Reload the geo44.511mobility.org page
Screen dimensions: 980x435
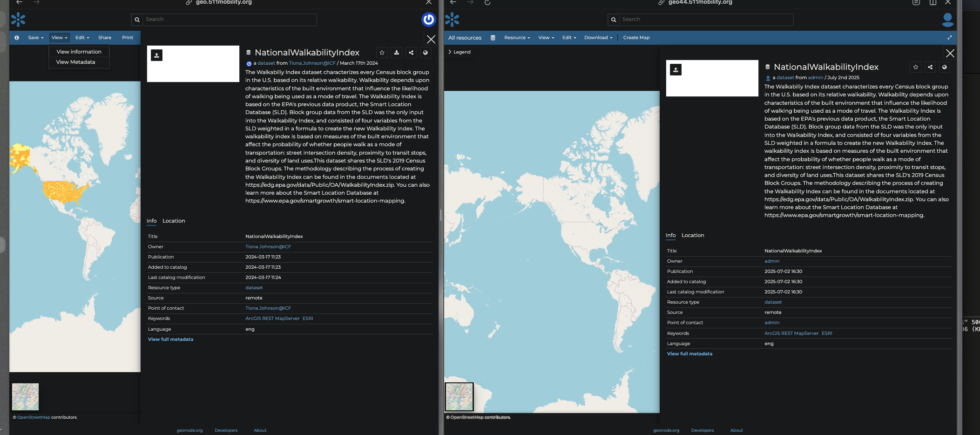point(487,3)
